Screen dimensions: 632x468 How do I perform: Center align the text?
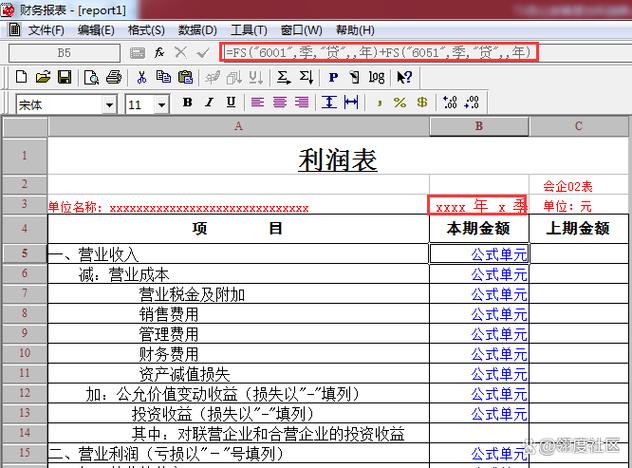[x=280, y=102]
